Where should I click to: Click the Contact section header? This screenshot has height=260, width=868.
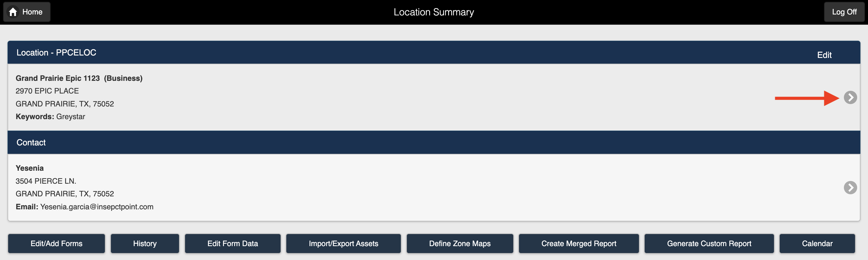tap(434, 143)
